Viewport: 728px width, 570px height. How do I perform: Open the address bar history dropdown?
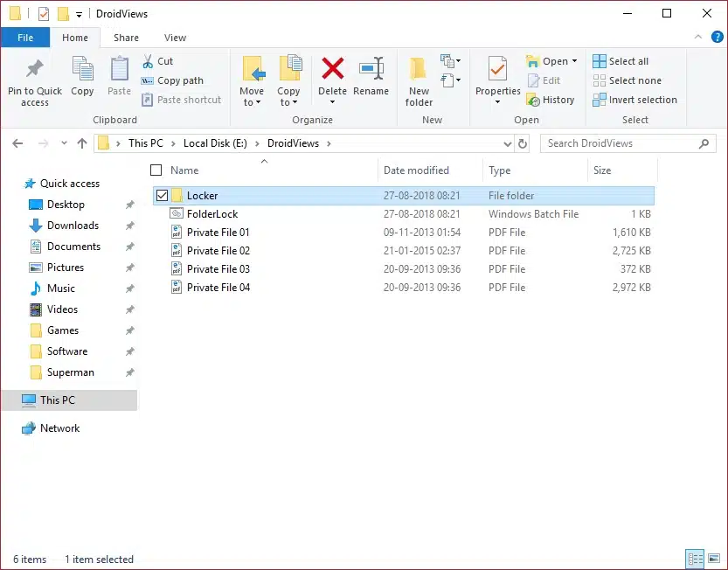coord(507,143)
